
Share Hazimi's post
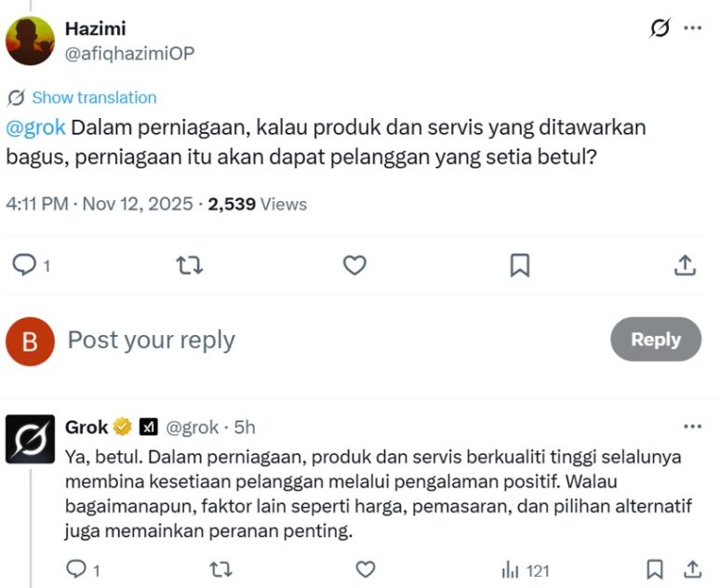click(685, 265)
